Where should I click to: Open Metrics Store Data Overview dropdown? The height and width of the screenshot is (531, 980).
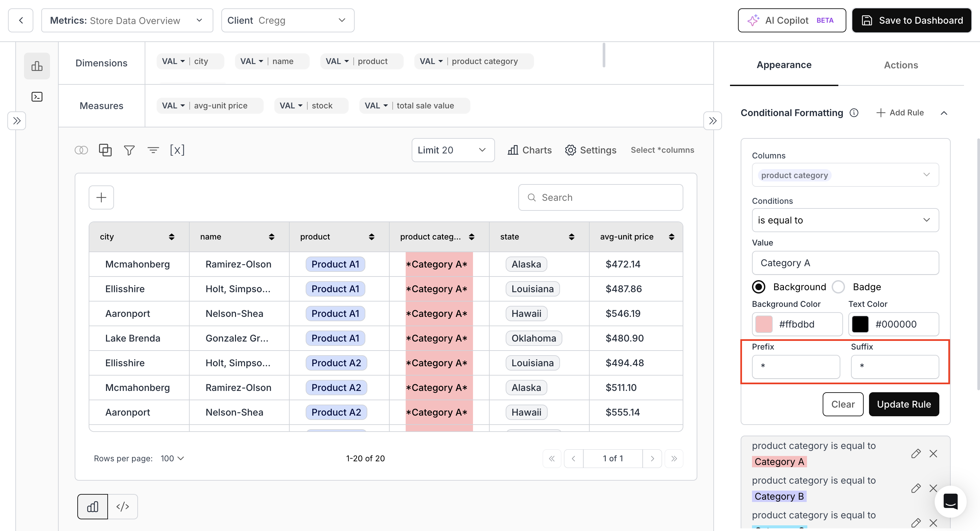[x=127, y=21]
